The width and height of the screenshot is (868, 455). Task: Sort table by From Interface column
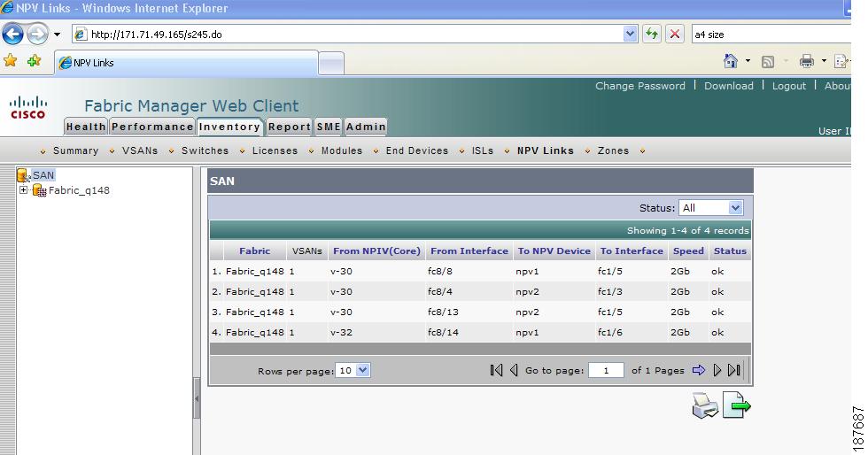click(x=469, y=251)
